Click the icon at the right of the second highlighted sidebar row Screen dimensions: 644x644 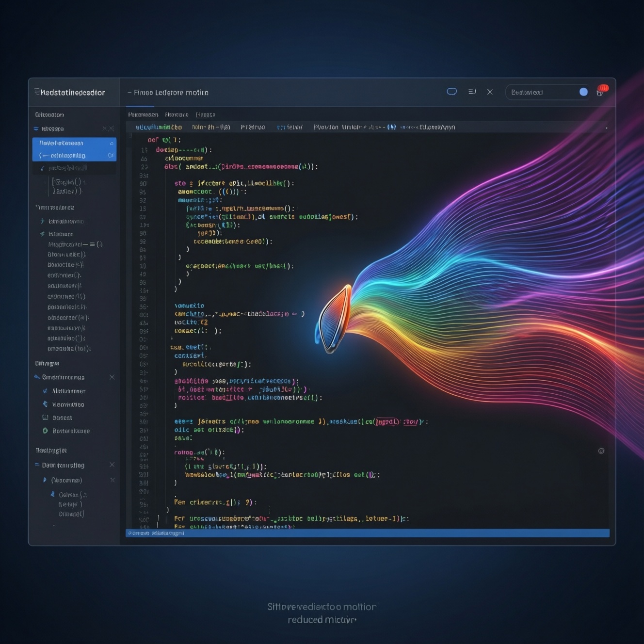pos(111,155)
